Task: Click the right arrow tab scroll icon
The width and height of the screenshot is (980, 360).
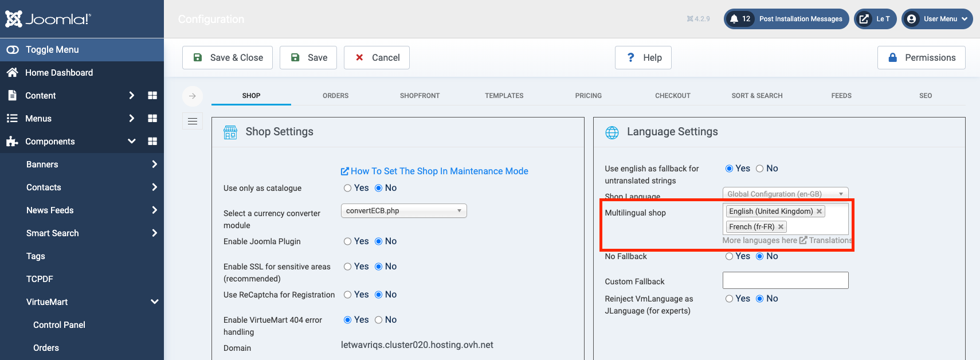Action: tap(193, 96)
